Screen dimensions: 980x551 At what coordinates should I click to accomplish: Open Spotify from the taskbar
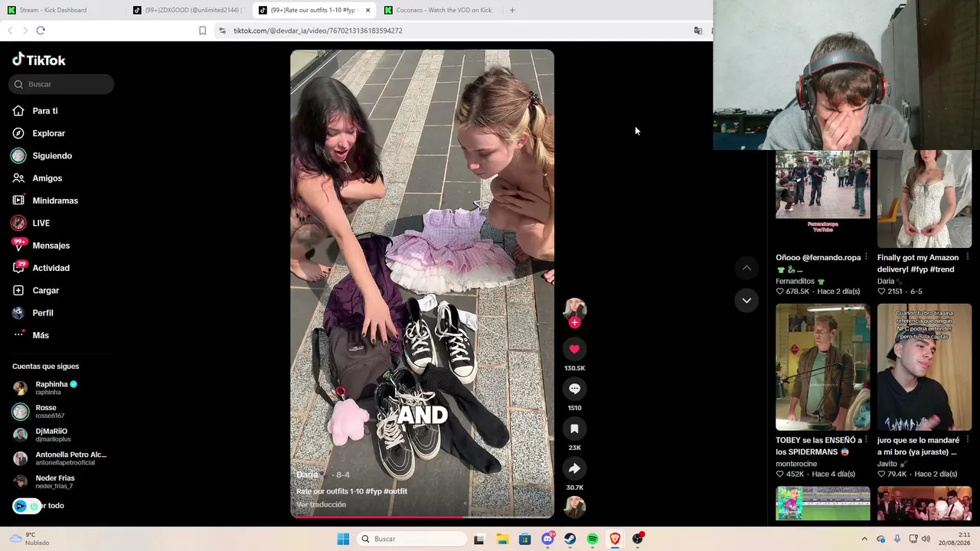[x=593, y=539]
